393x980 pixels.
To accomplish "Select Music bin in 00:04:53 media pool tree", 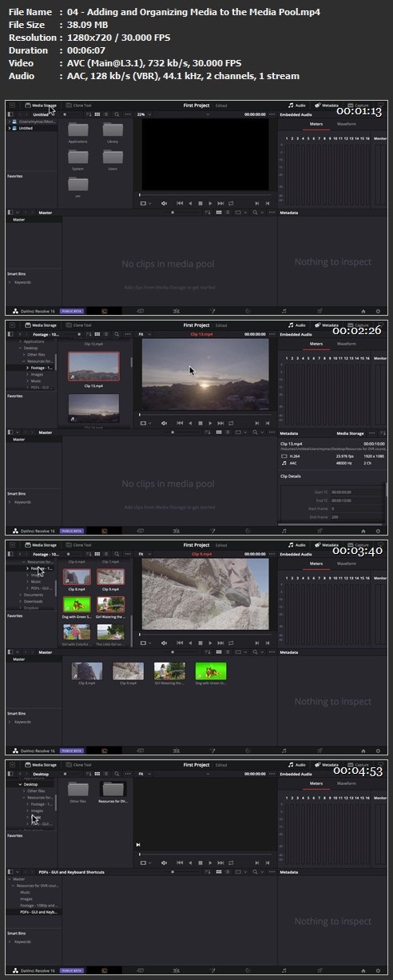I will (x=25, y=892).
